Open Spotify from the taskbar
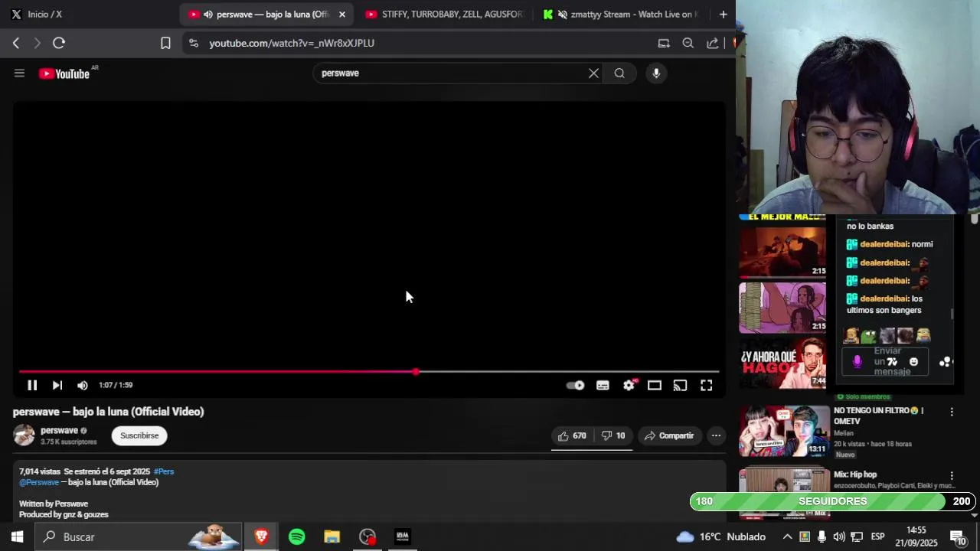Screen dimensions: 980x551 coord(296,536)
